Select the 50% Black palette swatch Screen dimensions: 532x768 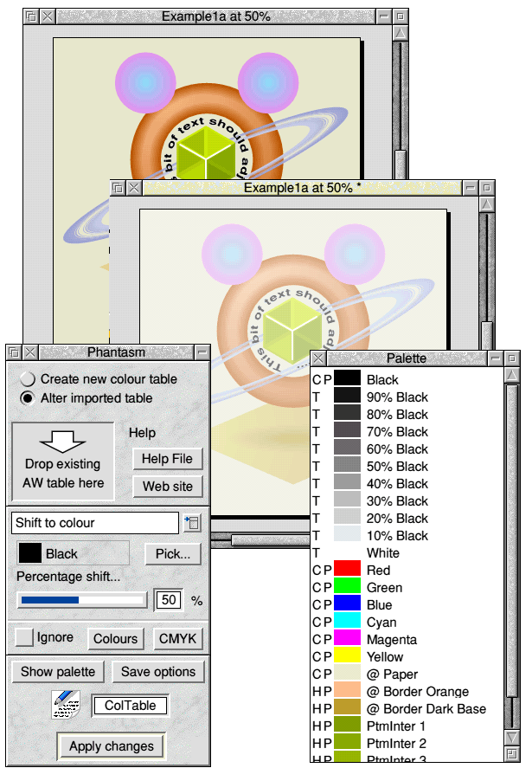[x=348, y=465]
